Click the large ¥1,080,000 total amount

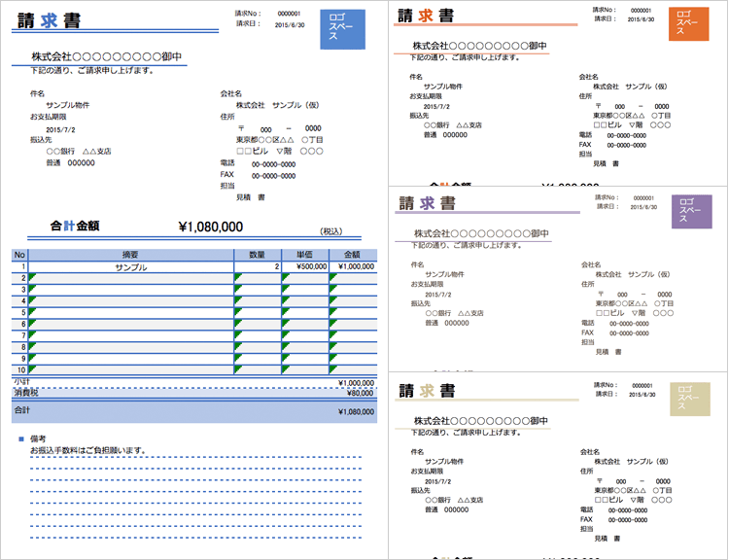211,227
